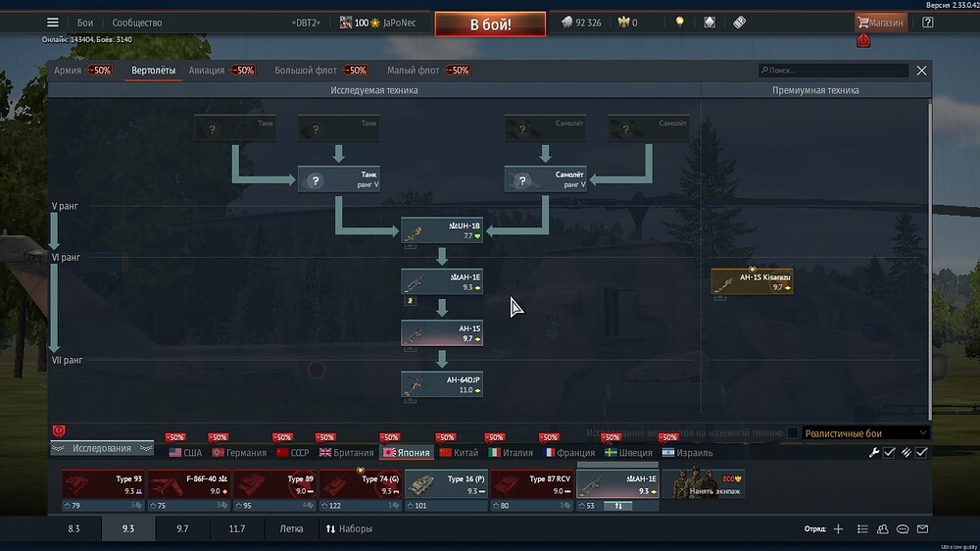980x551 pixels.
Task: Open the hamburger main menu
Action: pos(53,23)
